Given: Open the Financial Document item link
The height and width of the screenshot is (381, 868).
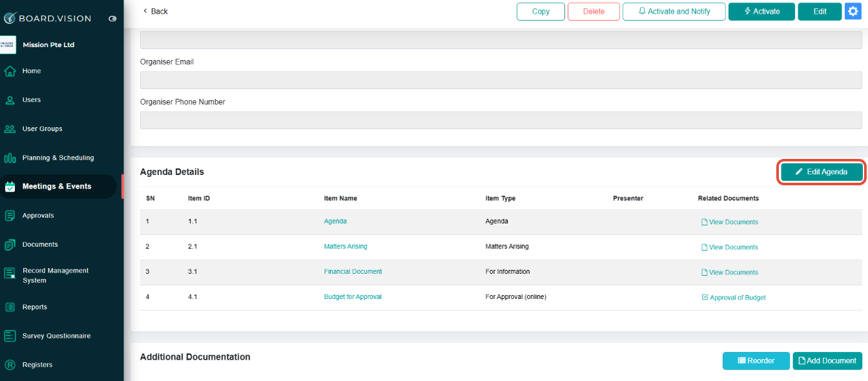Looking at the screenshot, I should (353, 272).
